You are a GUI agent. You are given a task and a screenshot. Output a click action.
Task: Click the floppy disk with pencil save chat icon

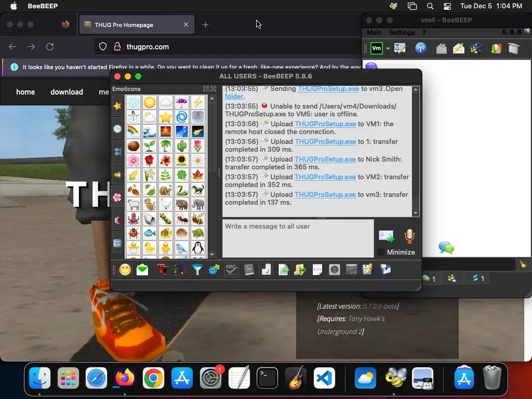[368, 270]
